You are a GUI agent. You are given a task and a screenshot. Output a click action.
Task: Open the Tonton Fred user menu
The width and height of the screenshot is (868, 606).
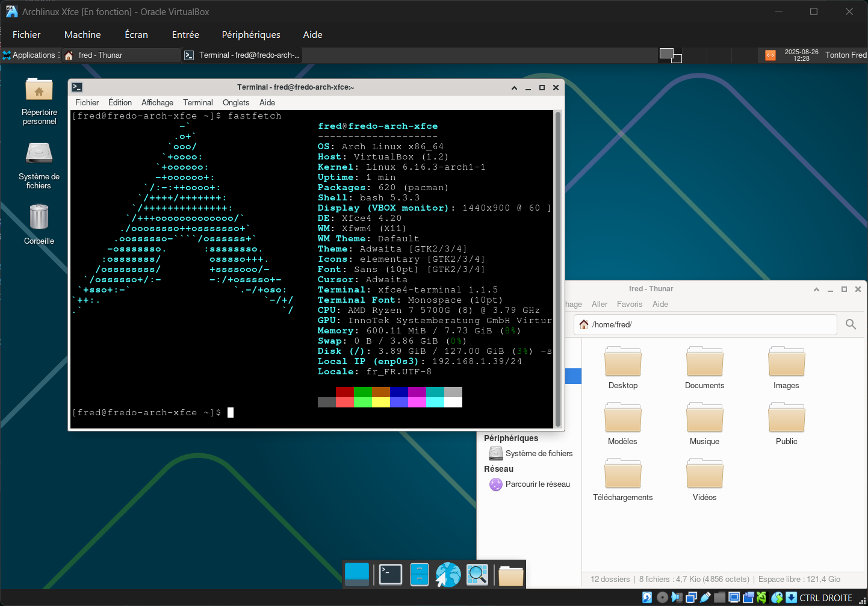(x=845, y=55)
